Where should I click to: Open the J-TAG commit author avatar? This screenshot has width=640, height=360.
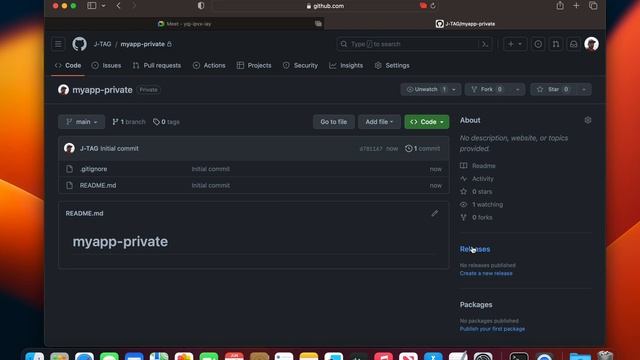coord(69,148)
